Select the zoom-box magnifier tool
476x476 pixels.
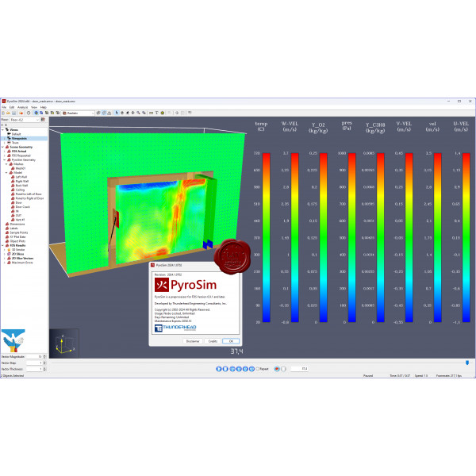[144, 113]
